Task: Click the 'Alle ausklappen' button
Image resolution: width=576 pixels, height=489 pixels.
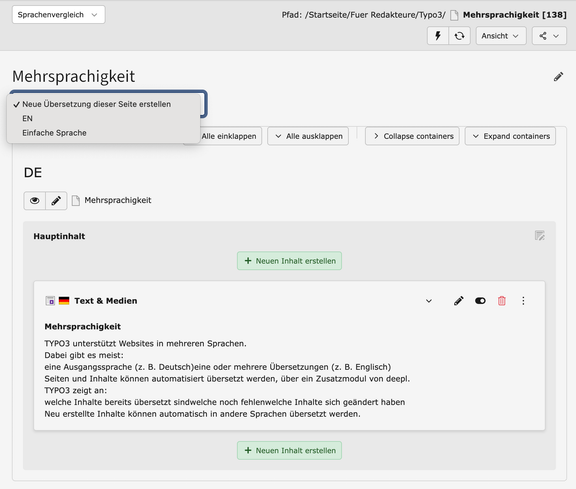Action: pyautogui.click(x=308, y=136)
